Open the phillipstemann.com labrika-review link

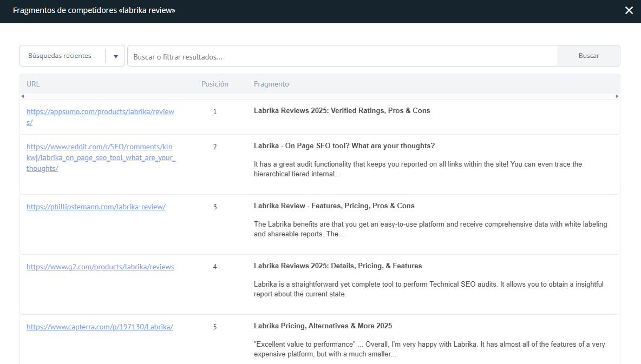click(x=96, y=207)
